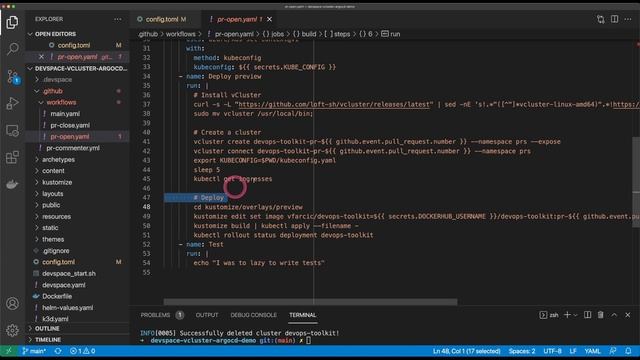Screen dimensions: 640x360
Task: Click the Ln 48, Col 1 cursor position
Action: click(467, 351)
